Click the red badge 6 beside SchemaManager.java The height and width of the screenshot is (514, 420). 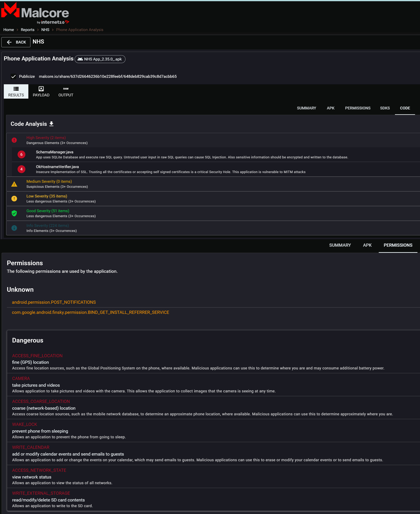(21, 155)
